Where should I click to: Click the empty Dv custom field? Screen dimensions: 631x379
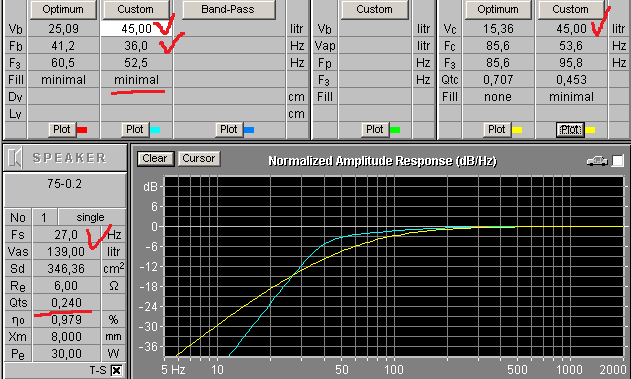click(x=136, y=97)
